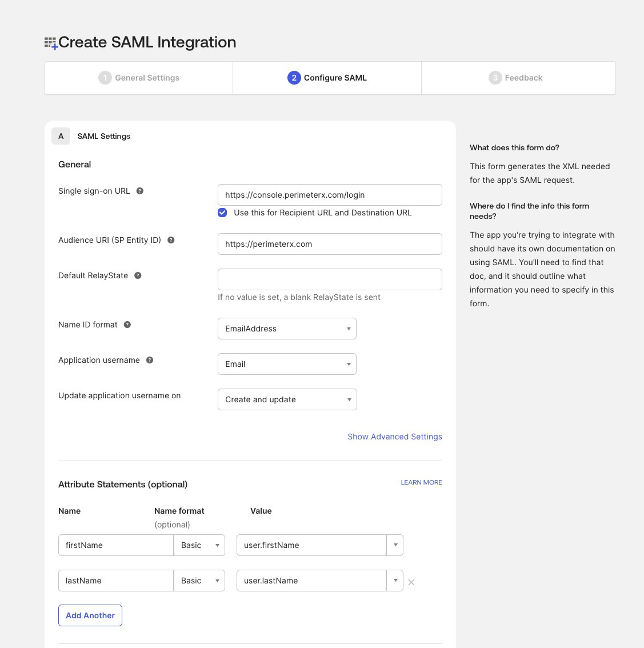The width and height of the screenshot is (644, 648).
Task: Click into the Default RelayState field
Action: pyautogui.click(x=330, y=279)
